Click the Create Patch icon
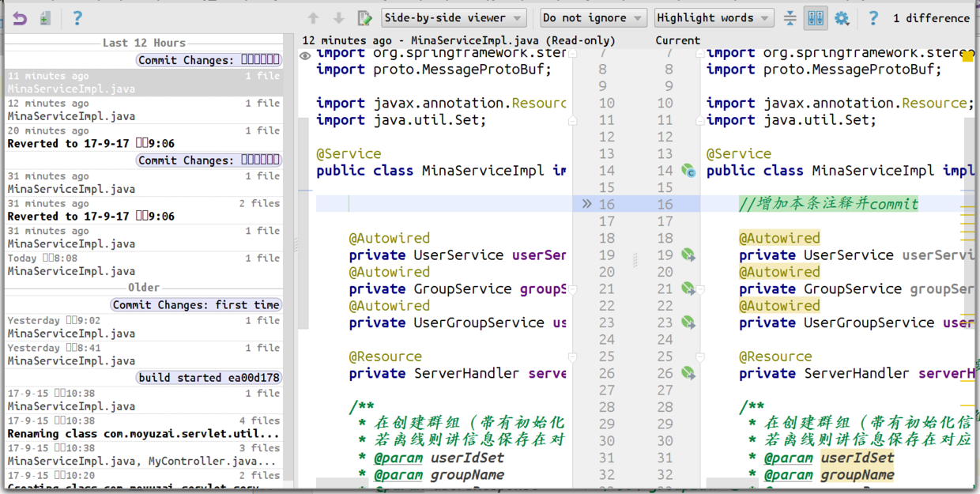 tap(45, 18)
